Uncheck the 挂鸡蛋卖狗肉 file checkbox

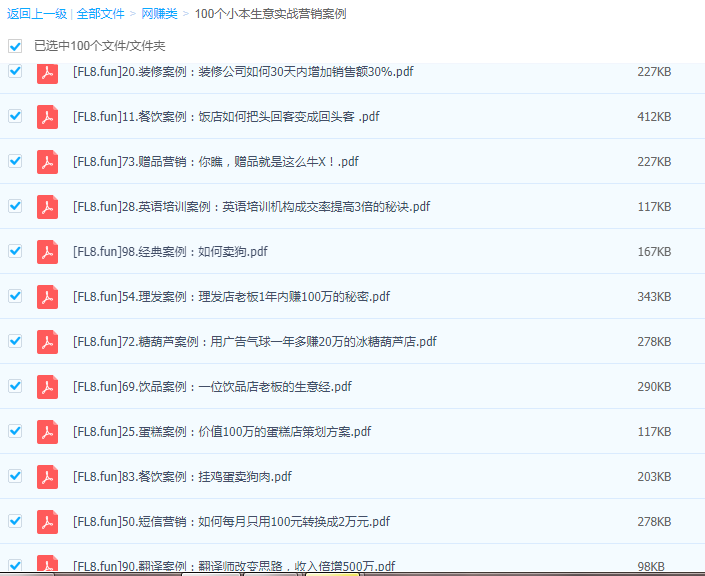(x=15, y=476)
